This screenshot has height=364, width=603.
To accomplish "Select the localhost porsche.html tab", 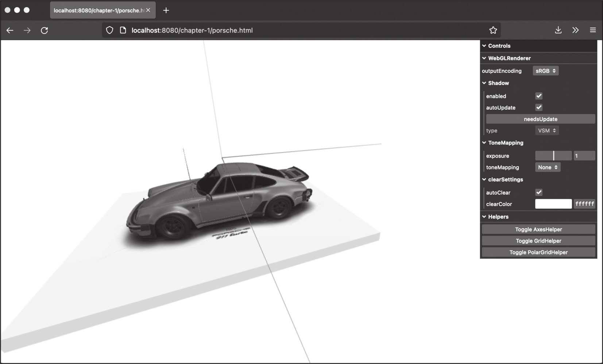I will click(x=98, y=11).
